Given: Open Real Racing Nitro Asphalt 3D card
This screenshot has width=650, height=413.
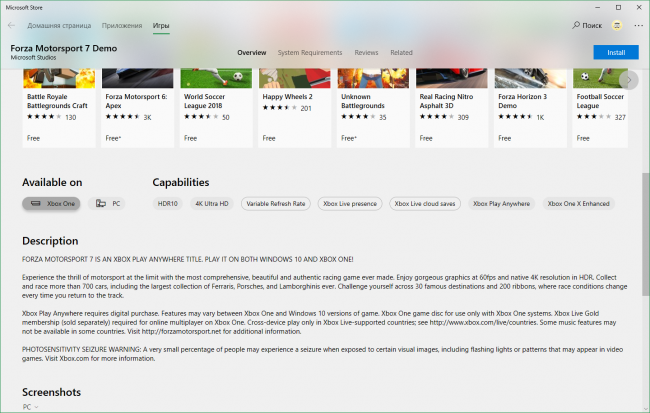Looking at the screenshot, I should (x=452, y=108).
